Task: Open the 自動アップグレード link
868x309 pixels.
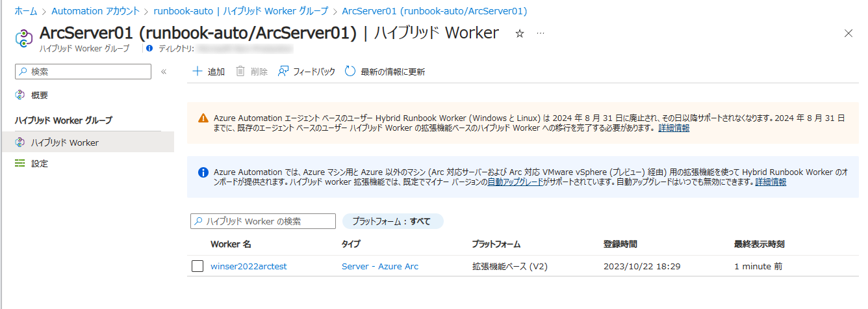Action: pyautogui.click(x=515, y=182)
